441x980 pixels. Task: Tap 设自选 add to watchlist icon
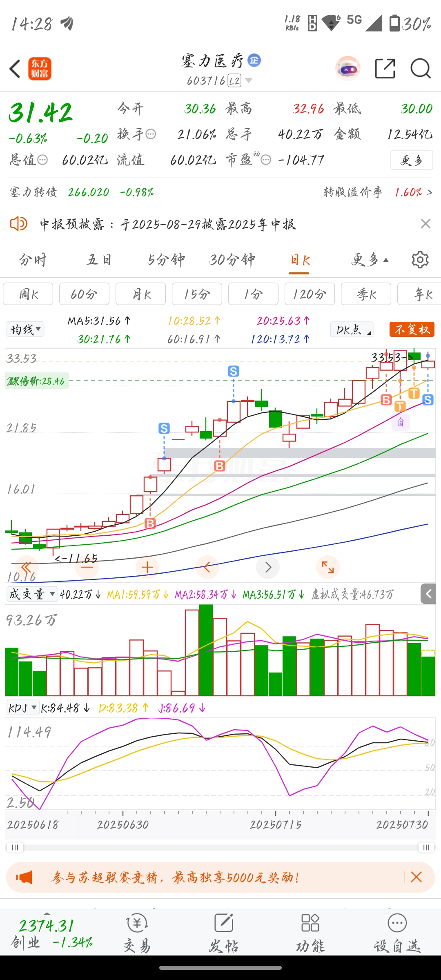397,933
